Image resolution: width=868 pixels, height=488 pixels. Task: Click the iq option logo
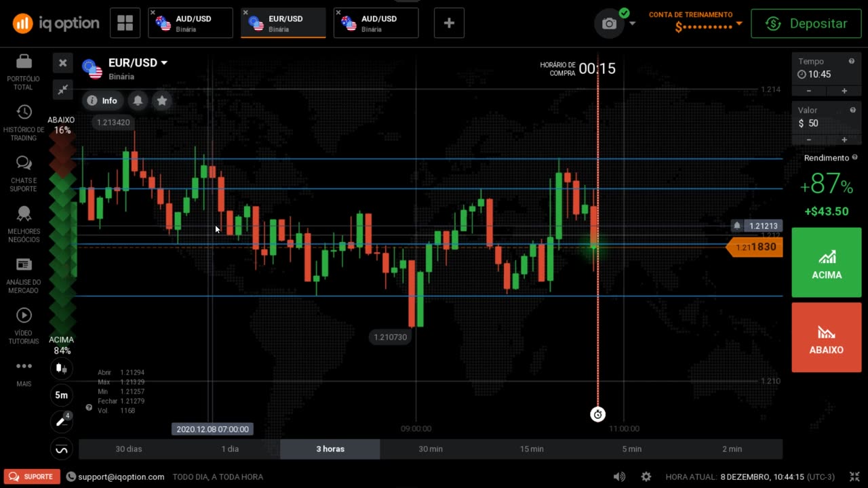click(56, 24)
